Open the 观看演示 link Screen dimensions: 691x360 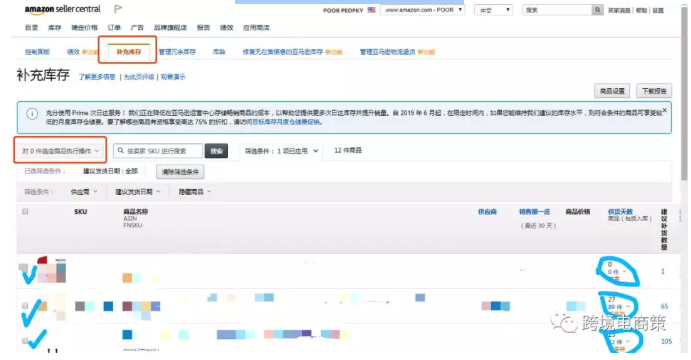173,77
